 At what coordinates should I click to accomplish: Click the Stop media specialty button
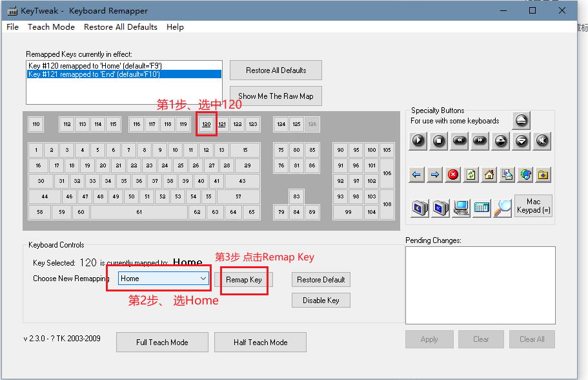tap(439, 141)
